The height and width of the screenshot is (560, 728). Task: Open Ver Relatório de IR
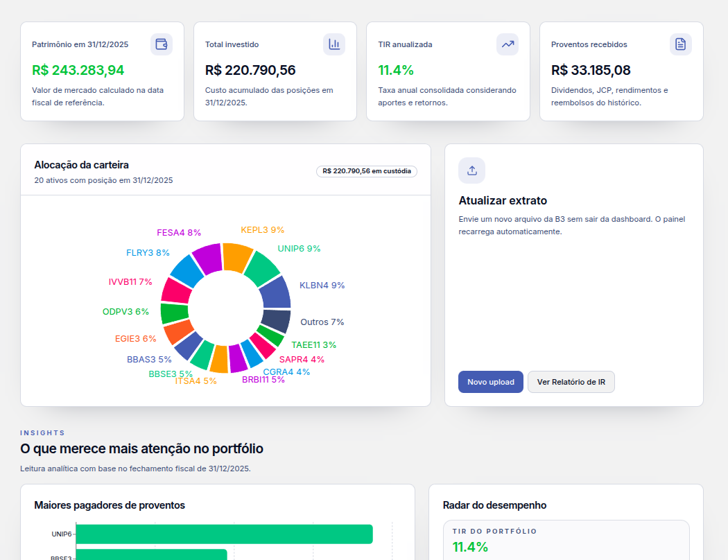(x=571, y=382)
